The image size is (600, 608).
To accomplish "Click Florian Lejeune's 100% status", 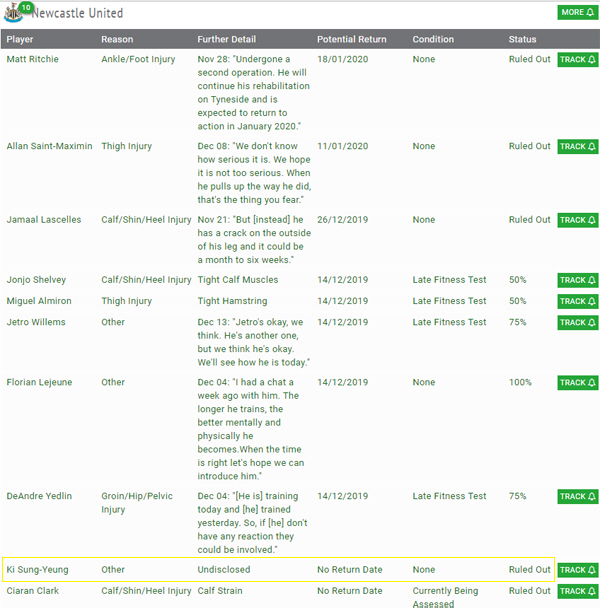I will [x=520, y=382].
